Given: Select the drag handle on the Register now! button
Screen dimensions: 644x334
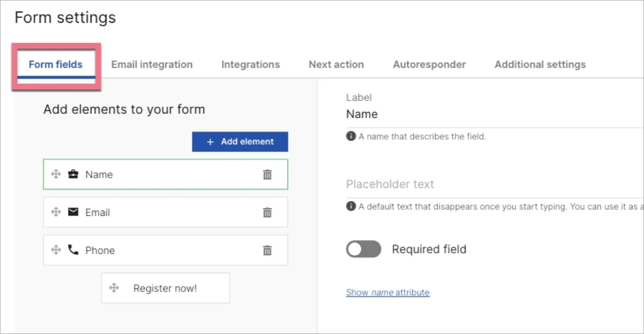Looking at the screenshot, I should (114, 287).
